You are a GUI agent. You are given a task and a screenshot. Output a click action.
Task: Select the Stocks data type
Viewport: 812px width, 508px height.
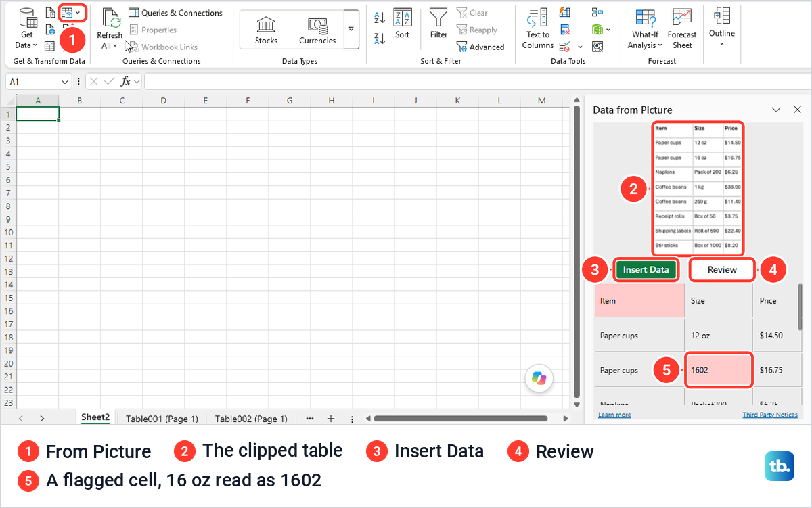point(266,29)
